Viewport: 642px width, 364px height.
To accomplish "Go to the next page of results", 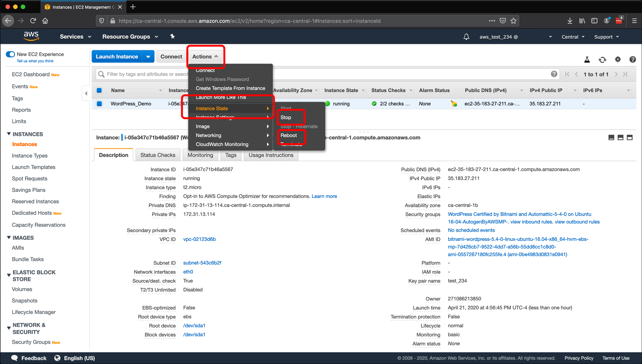I will point(616,74).
